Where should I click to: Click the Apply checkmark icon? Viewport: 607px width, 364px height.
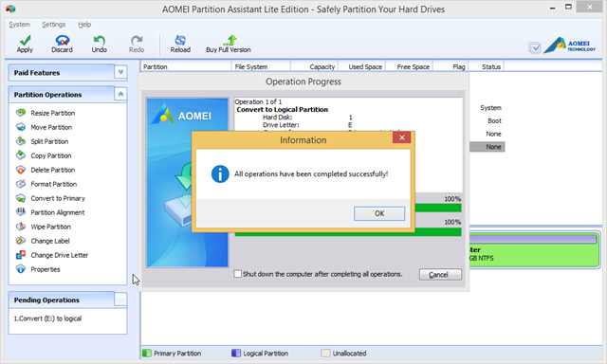pyautogui.click(x=25, y=40)
